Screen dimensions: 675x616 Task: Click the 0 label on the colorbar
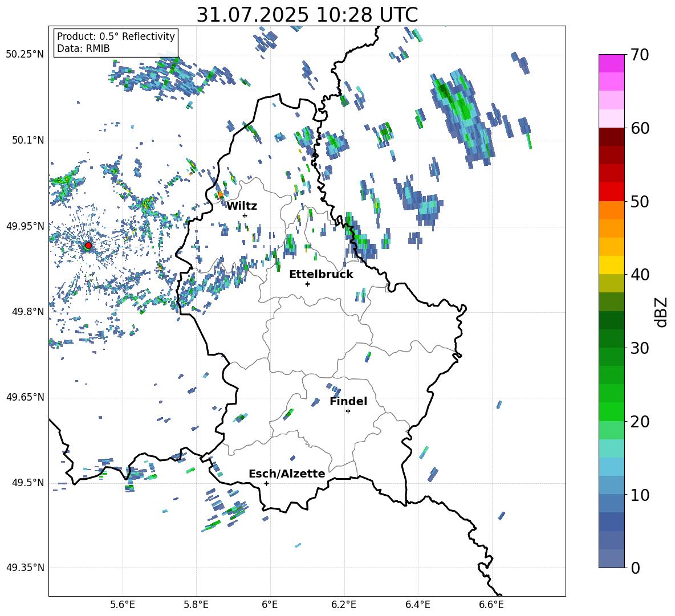(x=635, y=568)
